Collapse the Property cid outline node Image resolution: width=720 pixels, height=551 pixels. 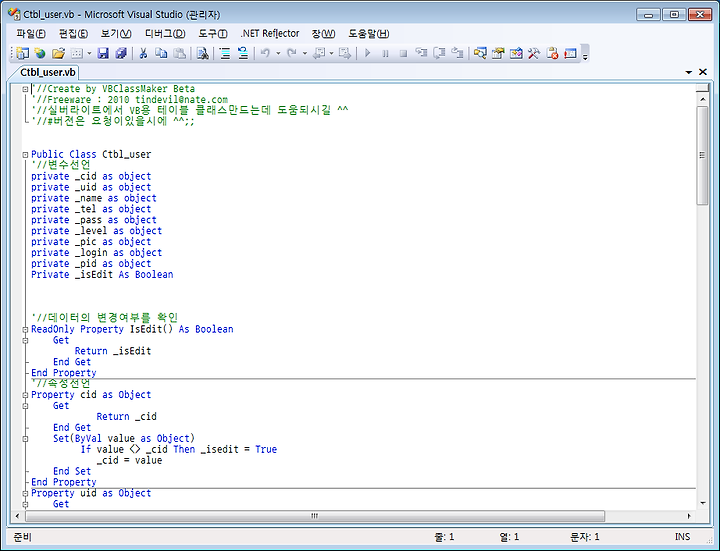coord(25,395)
